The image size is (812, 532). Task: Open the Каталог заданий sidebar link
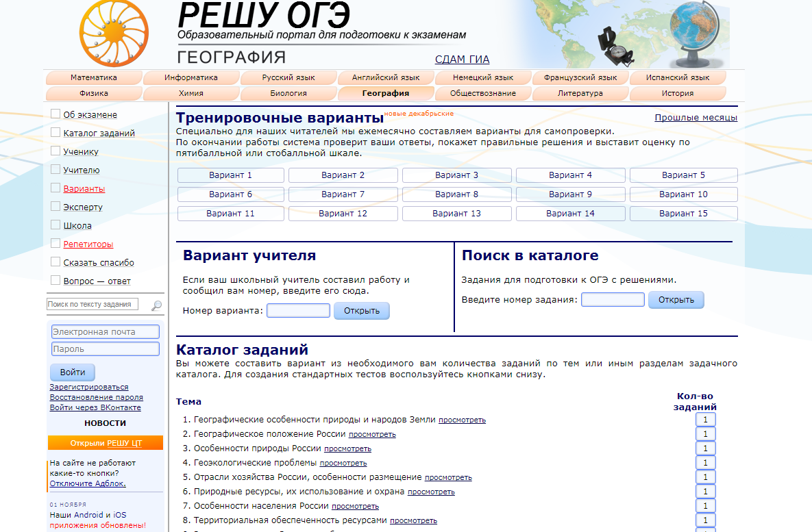(x=99, y=133)
